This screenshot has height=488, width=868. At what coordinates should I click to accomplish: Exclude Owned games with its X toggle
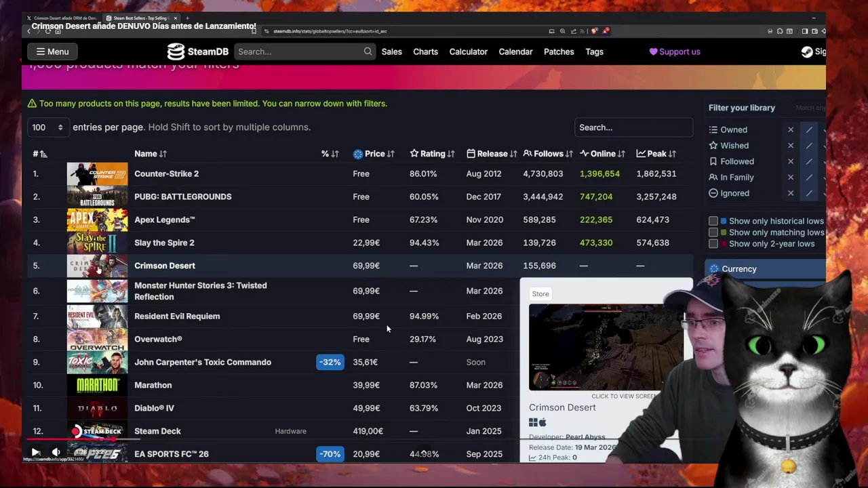pyautogui.click(x=791, y=129)
